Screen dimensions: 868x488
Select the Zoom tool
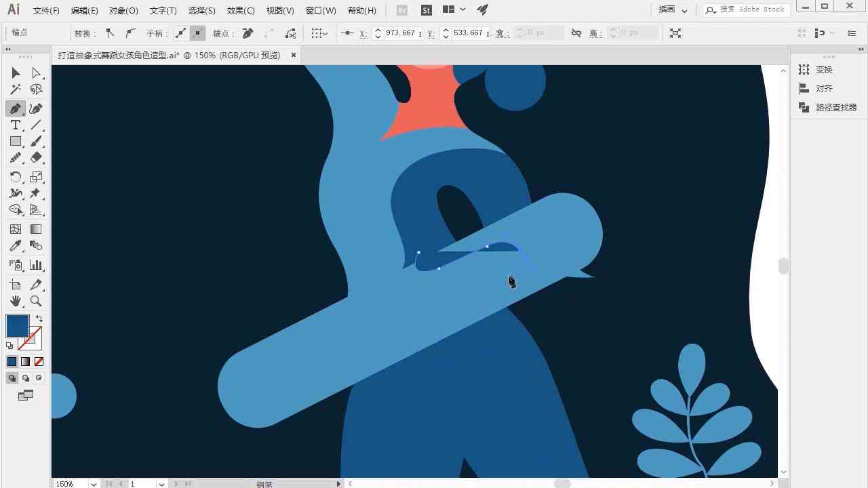click(x=36, y=301)
